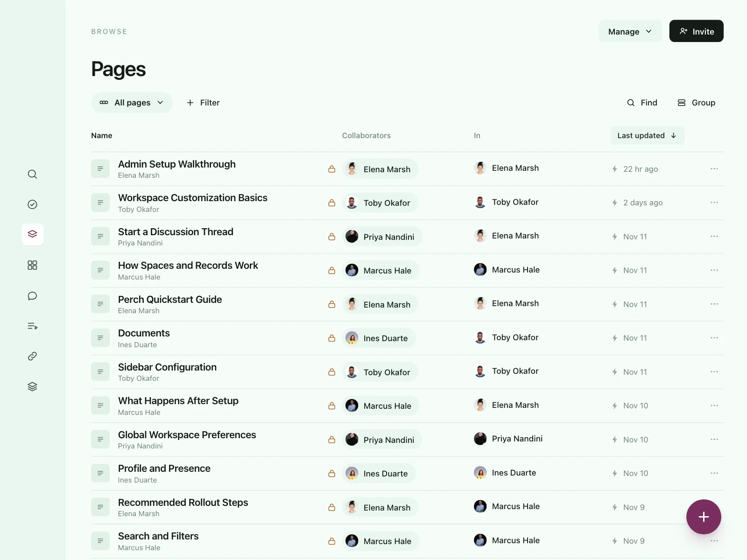The image size is (747, 560).
Task: Open more options for Start a Discussion Thread
Action: pos(714,236)
